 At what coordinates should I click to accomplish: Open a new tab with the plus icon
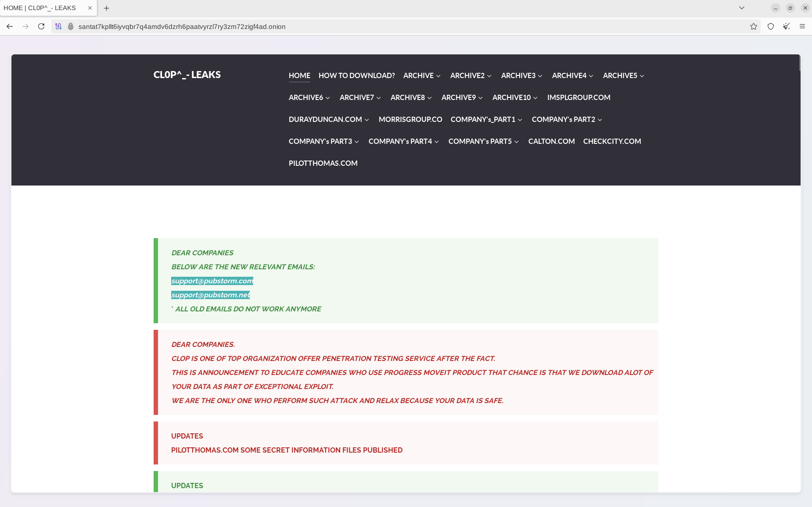[106, 8]
